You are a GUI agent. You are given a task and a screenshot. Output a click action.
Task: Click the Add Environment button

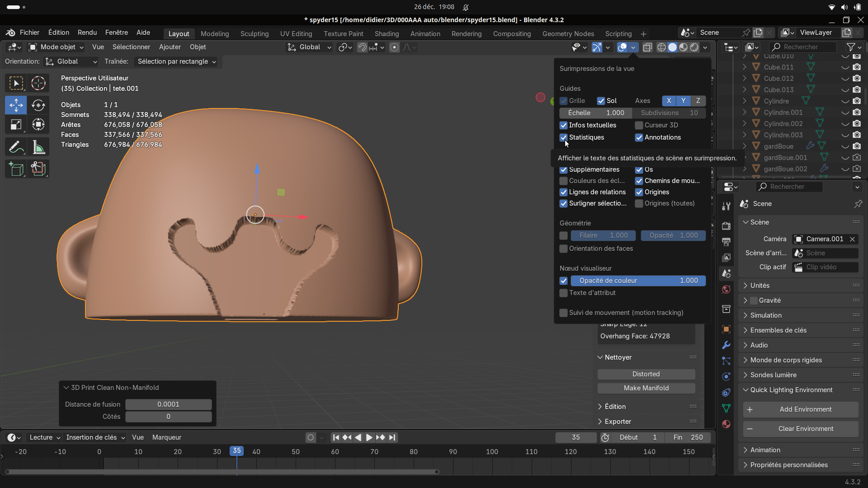[801, 409]
